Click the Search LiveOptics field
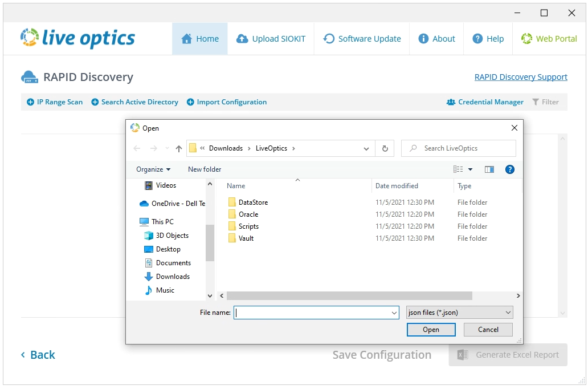The width and height of the screenshot is (588, 389). [459, 148]
